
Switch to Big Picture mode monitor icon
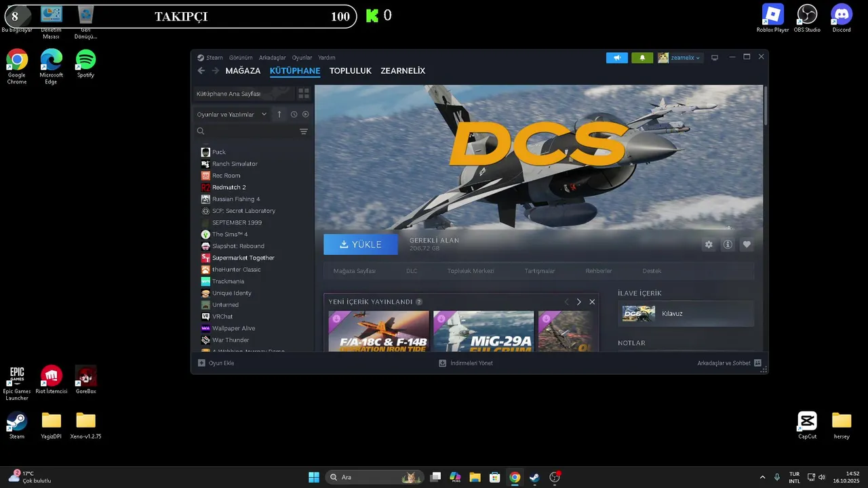[714, 58]
